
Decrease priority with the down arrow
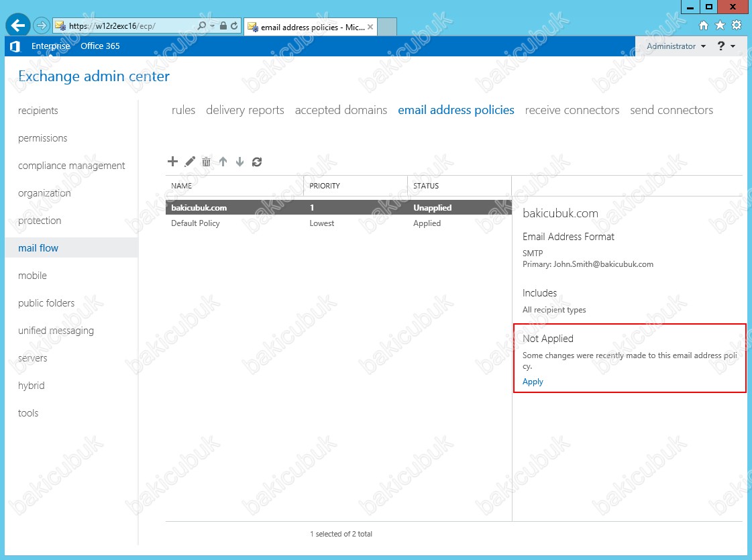tap(239, 162)
